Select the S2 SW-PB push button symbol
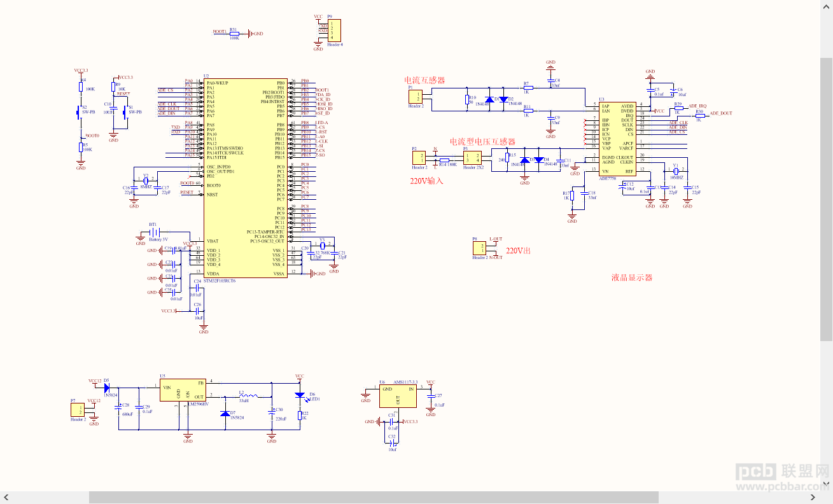Screen dimensions: 833x504 tap(79, 111)
